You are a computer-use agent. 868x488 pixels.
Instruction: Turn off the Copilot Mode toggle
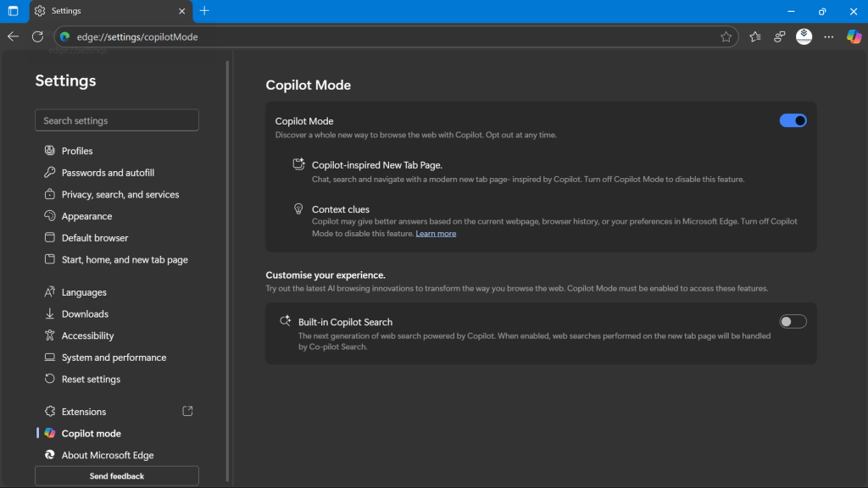pos(793,120)
